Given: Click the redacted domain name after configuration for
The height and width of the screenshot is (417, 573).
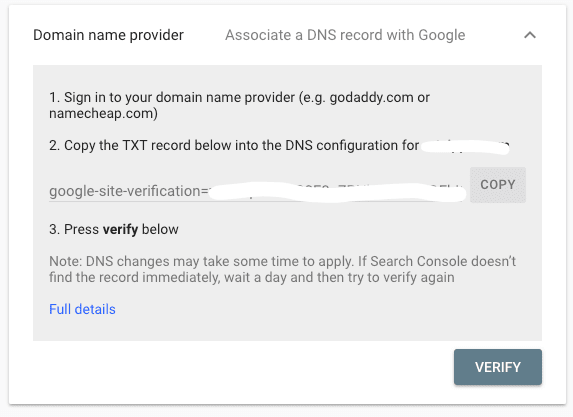Looking at the screenshot, I should pos(465,147).
